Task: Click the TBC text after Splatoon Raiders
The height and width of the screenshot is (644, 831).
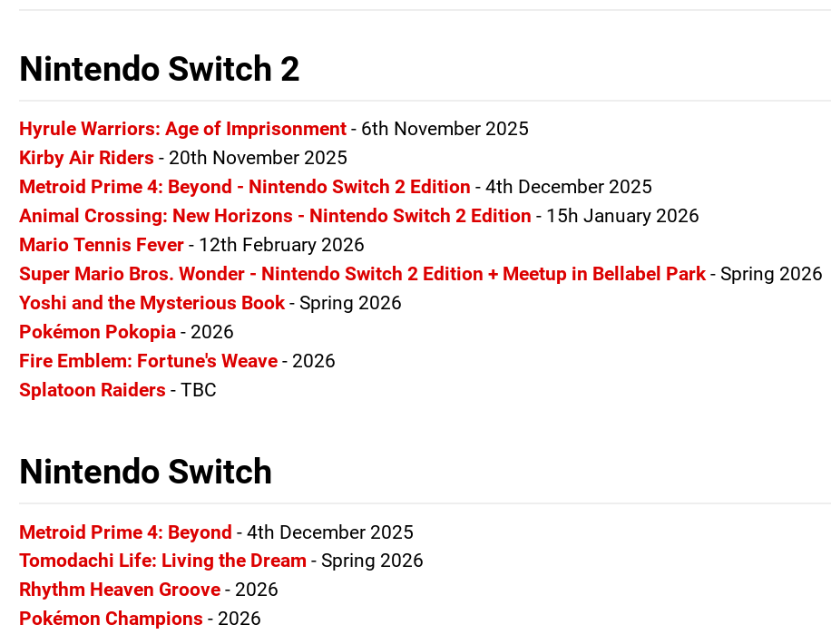Action: click(x=198, y=390)
